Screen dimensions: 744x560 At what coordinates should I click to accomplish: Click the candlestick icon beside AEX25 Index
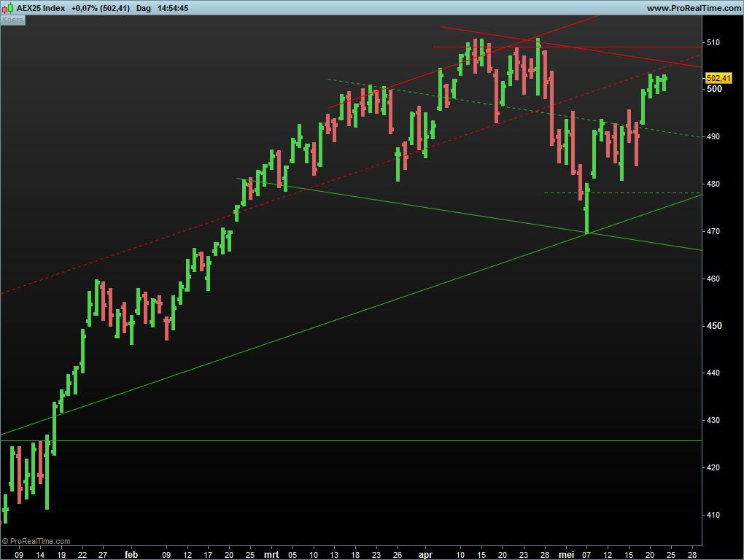[8, 8]
